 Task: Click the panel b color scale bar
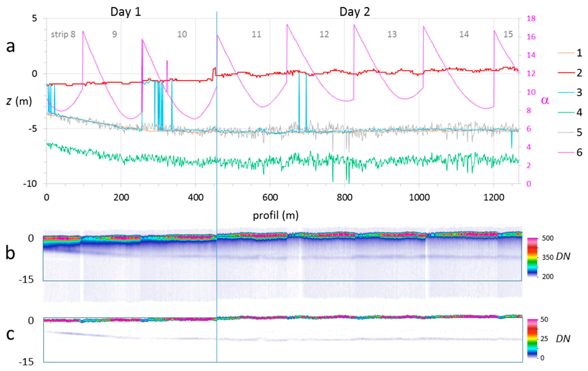(532, 257)
